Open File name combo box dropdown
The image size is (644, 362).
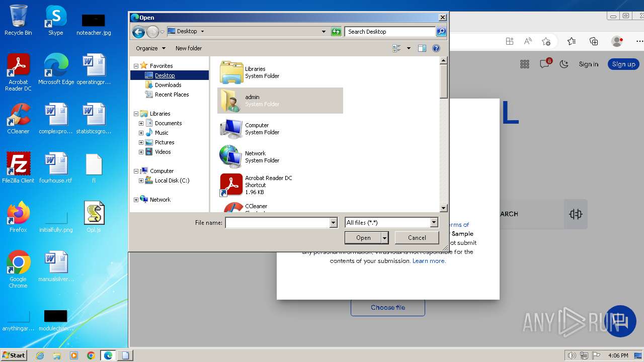333,223
